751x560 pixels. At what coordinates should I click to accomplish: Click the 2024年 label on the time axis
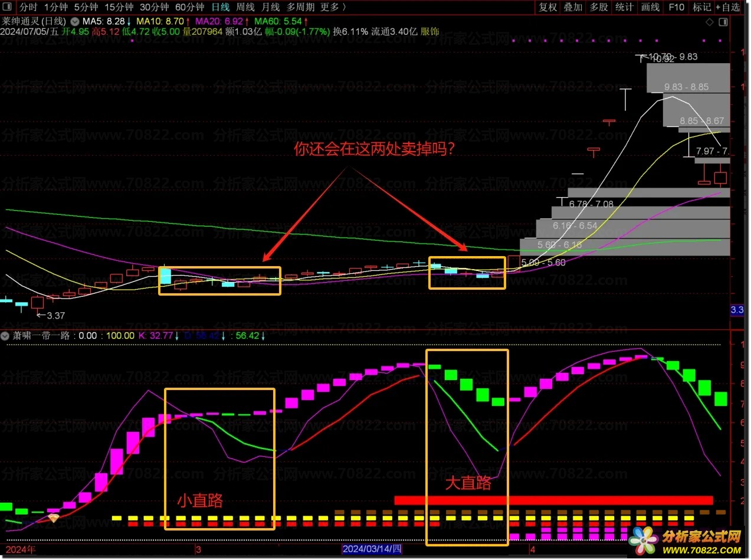click(21, 549)
